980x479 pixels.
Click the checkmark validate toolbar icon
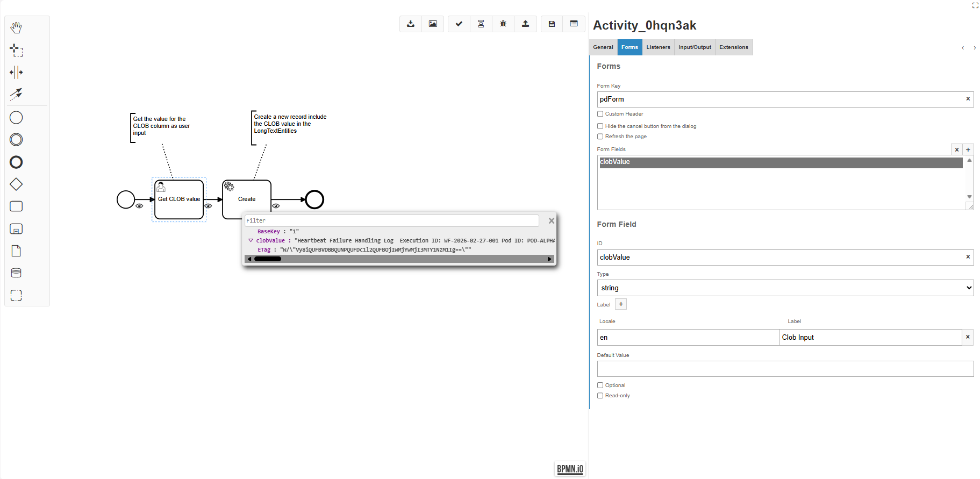[x=459, y=24]
